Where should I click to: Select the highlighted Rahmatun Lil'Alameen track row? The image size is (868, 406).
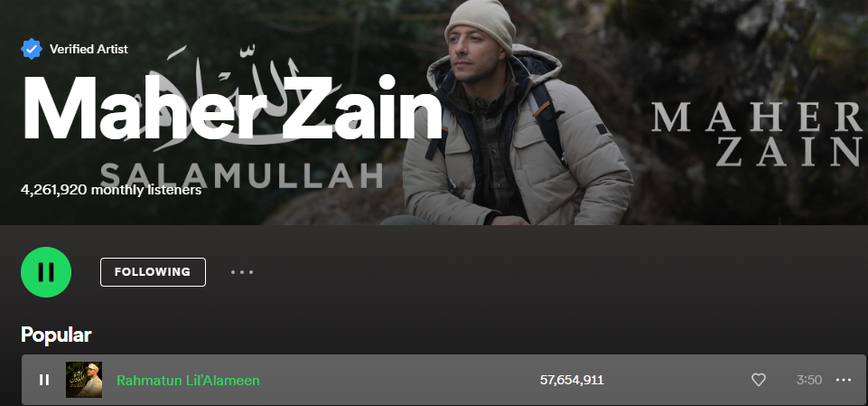(443, 380)
